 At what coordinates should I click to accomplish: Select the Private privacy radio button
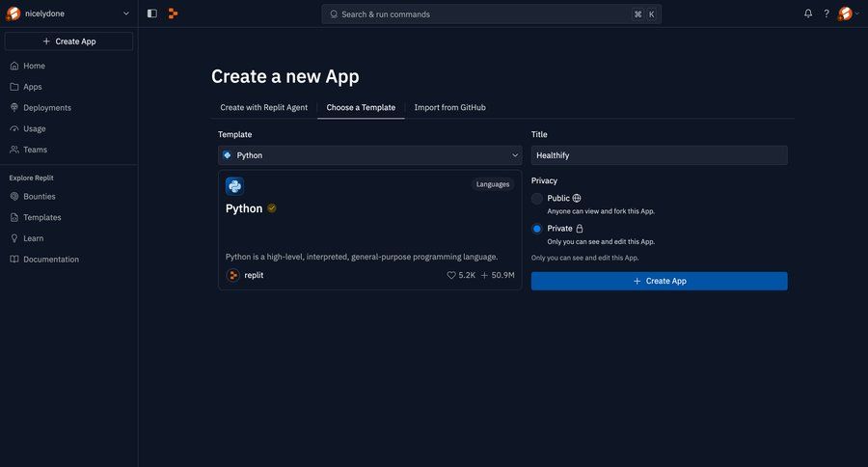pos(537,229)
